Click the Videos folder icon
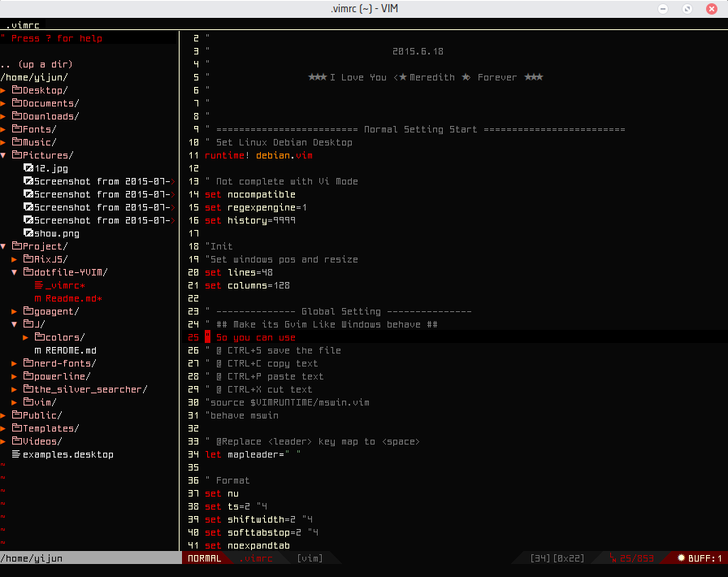The image size is (728, 577). pos(17,441)
